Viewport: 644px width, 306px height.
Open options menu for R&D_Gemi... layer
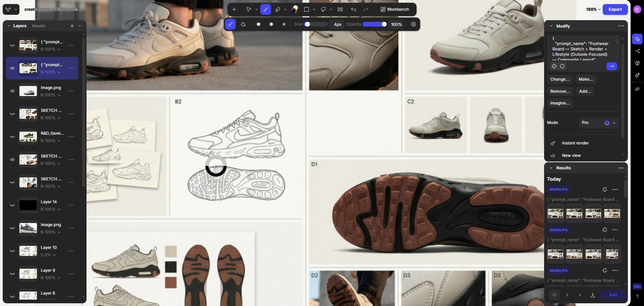click(x=71, y=137)
